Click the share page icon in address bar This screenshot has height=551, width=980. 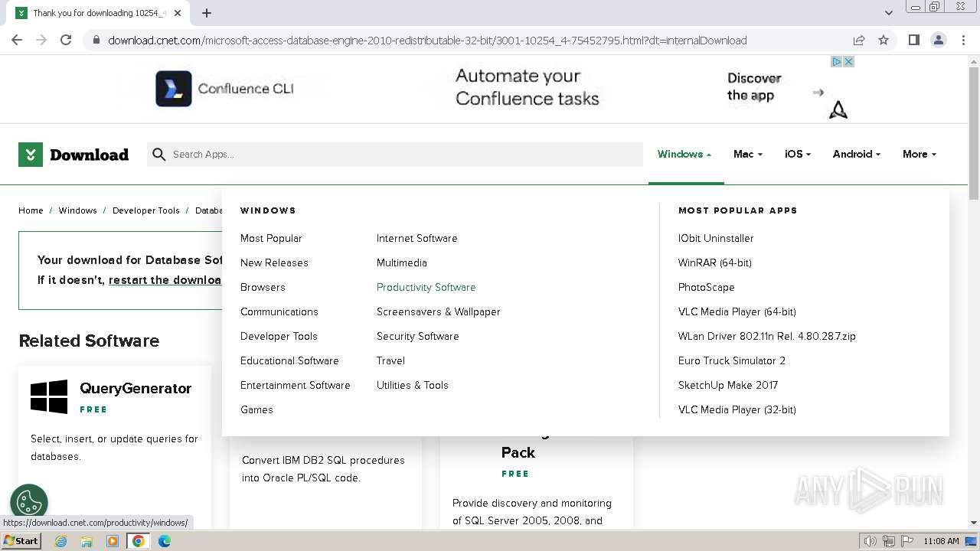click(x=859, y=40)
